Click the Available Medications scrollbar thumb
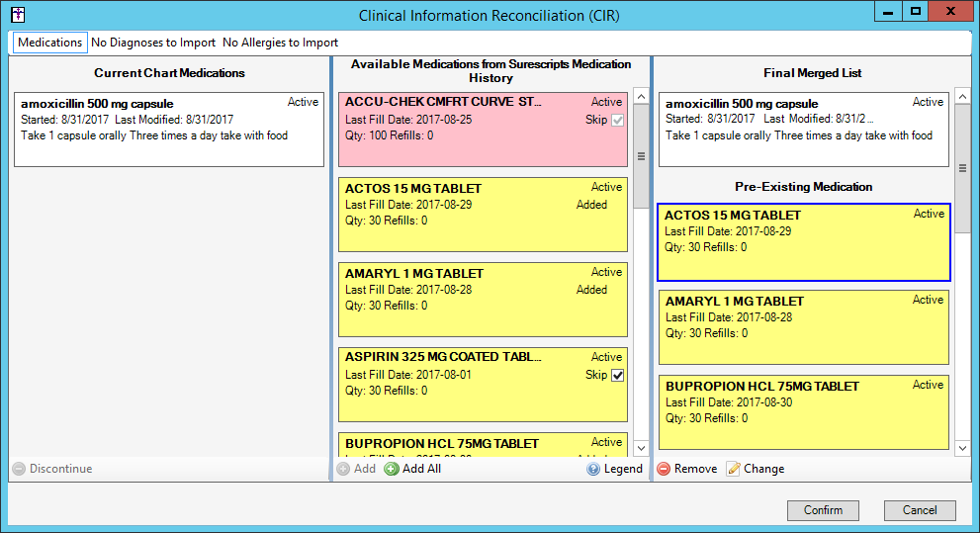The image size is (980, 533). 641,156
